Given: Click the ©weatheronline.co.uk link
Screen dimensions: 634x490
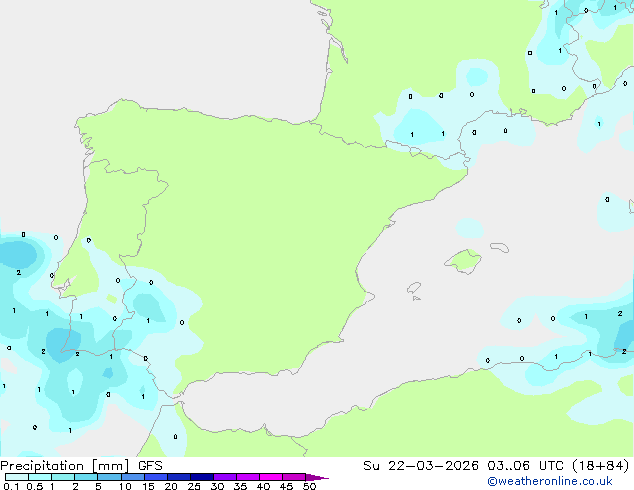Looking at the screenshot, I should pos(550,481).
